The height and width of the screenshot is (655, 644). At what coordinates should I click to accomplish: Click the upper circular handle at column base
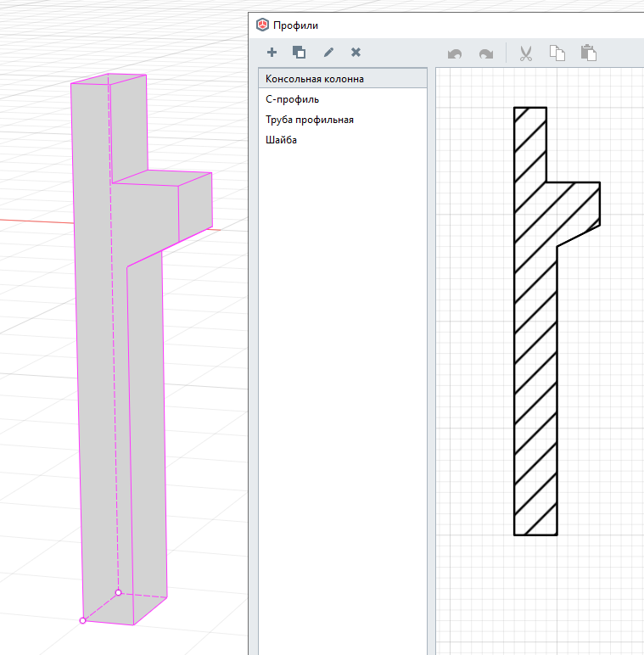click(118, 592)
